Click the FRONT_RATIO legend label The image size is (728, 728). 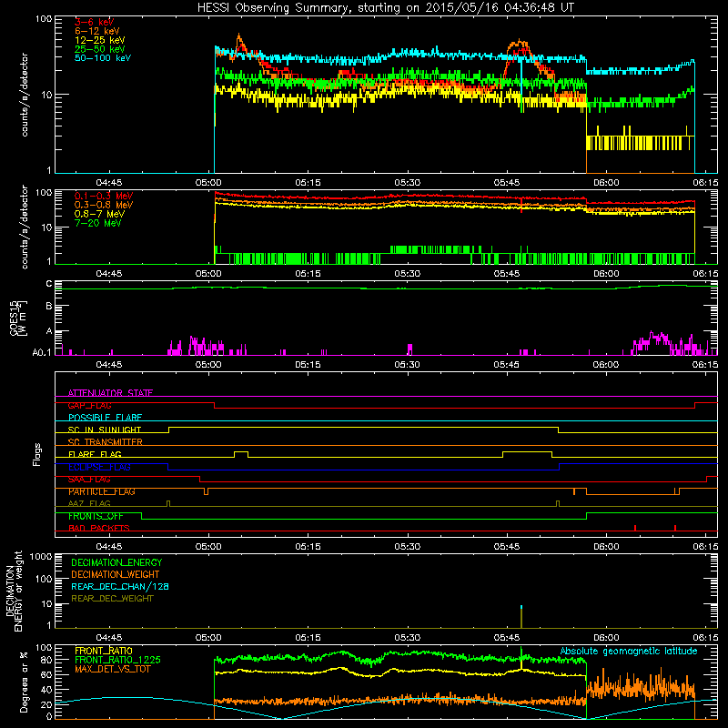[104, 651]
